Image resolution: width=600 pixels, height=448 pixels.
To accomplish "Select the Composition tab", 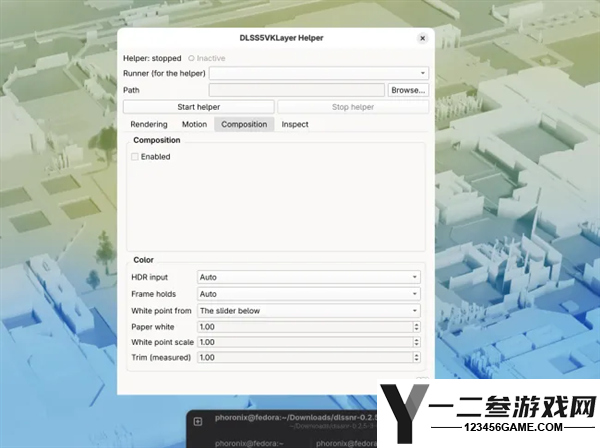I will coord(244,124).
